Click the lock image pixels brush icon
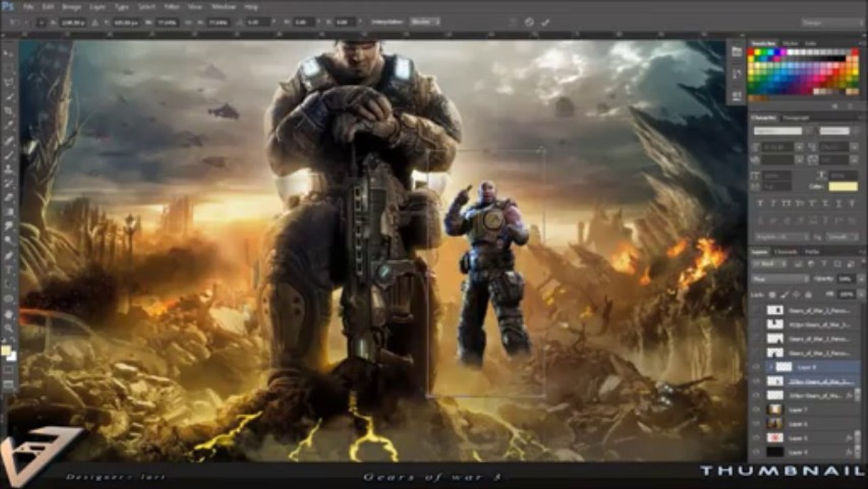Image resolution: width=868 pixels, height=489 pixels. tap(785, 294)
